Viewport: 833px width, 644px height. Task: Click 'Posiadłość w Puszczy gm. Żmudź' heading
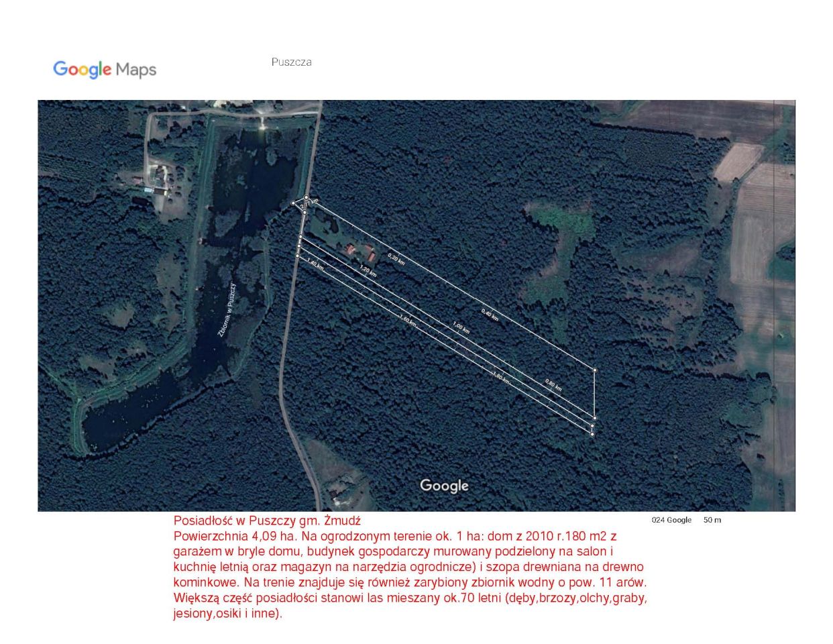pyautogui.click(x=267, y=521)
